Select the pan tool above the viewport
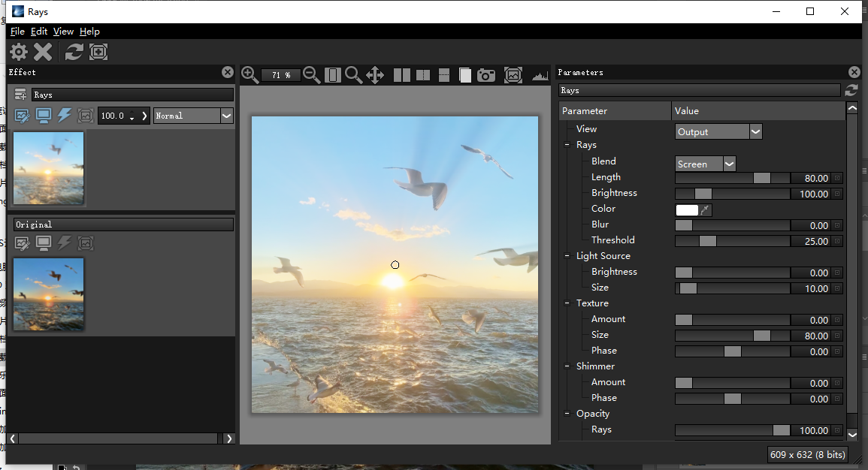The width and height of the screenshot is (868, 470). click(374, 75)
